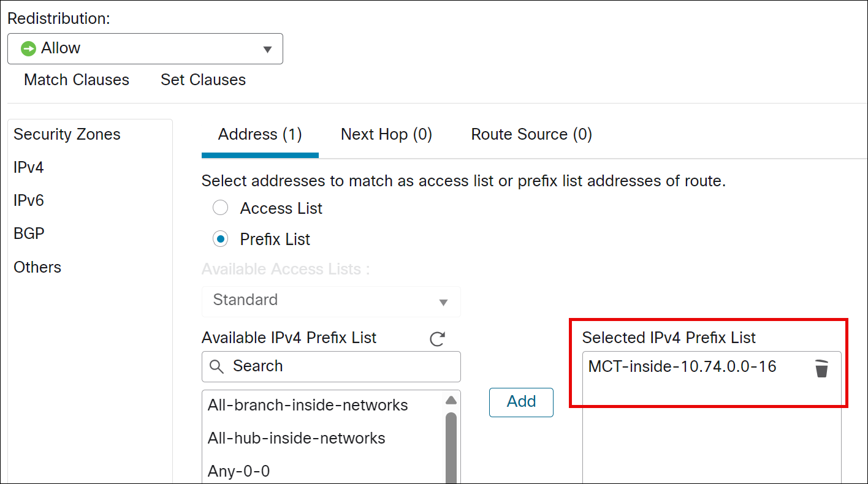Select the Prefix List radio button

pos(220,239)
